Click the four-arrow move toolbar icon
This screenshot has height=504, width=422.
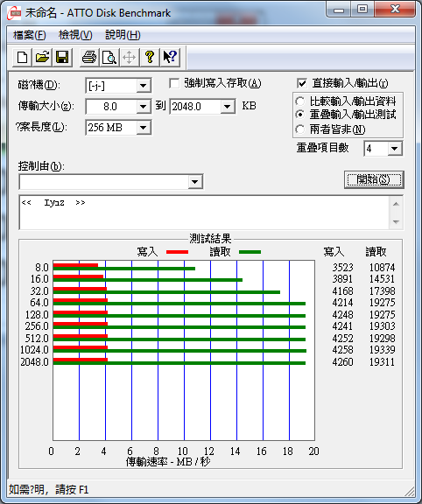pyautogui.click(x=129, y=58)
